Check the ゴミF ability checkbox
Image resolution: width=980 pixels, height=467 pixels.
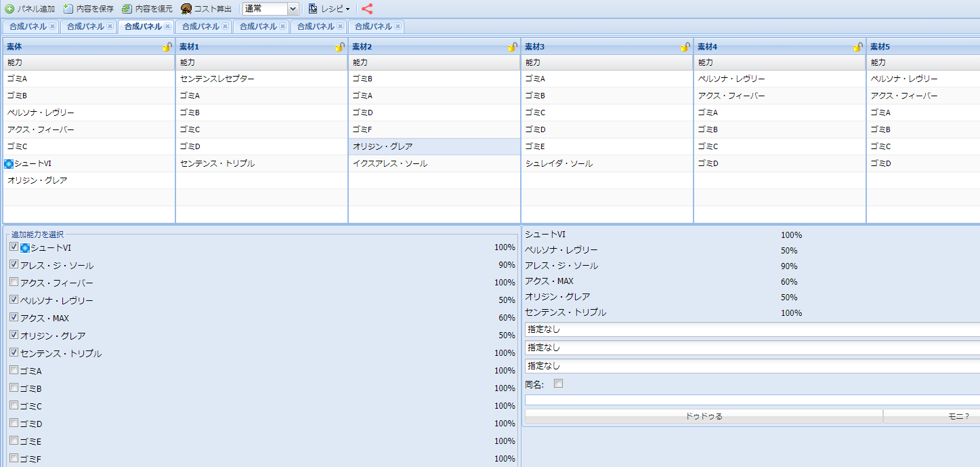pos(14,459)
